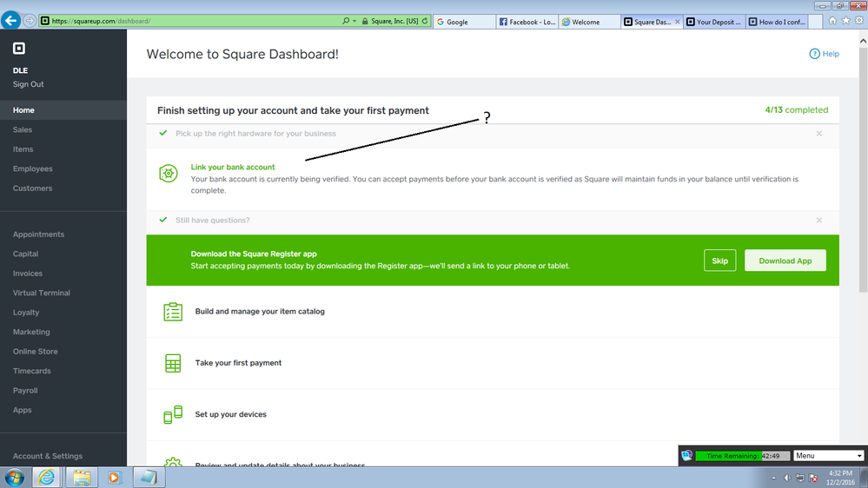Image resolution: width=868 pixels, height=488 pixels.
Task: Open the browser Tools gear icon
Action: coord(859,21)
